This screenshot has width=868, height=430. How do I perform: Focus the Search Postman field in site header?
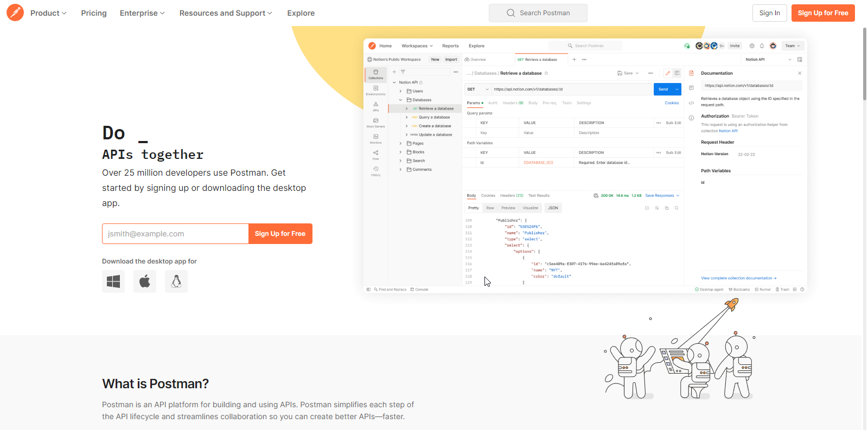(538, 13)
